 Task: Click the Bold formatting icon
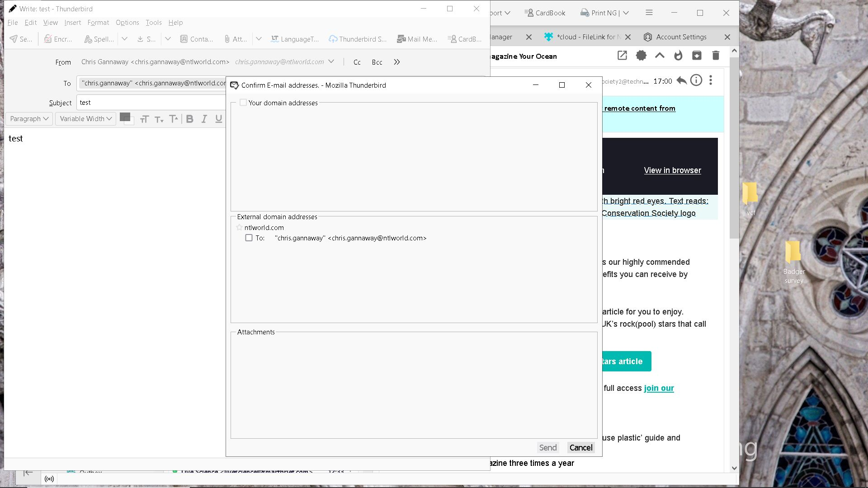190,119
